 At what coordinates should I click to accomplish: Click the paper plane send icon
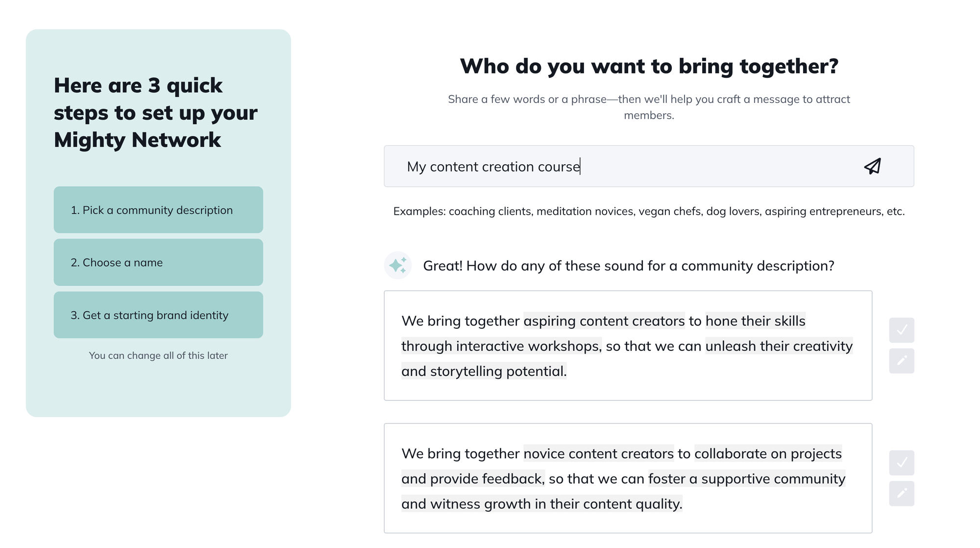point(872,166)
